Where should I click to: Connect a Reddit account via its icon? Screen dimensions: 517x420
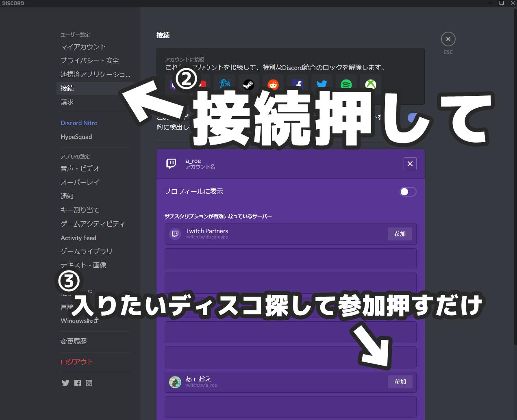(273, 84)
